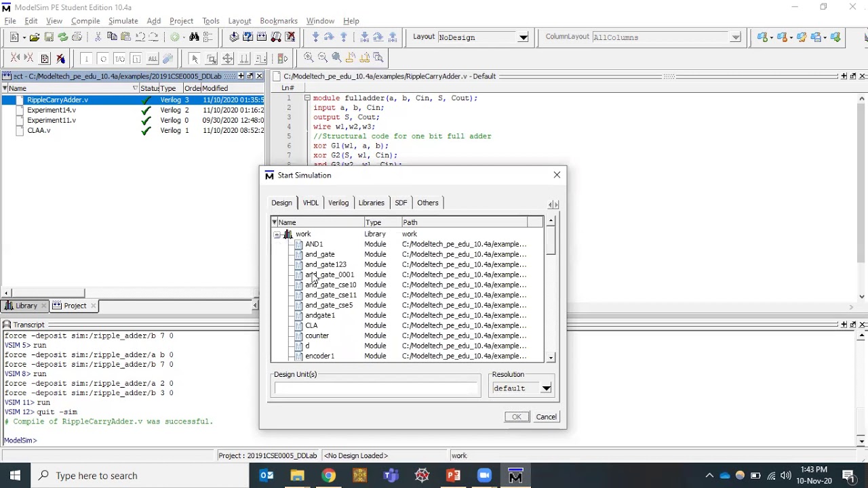Switch to the Others tab
This screenshot has width=868, height=488.
428,203
